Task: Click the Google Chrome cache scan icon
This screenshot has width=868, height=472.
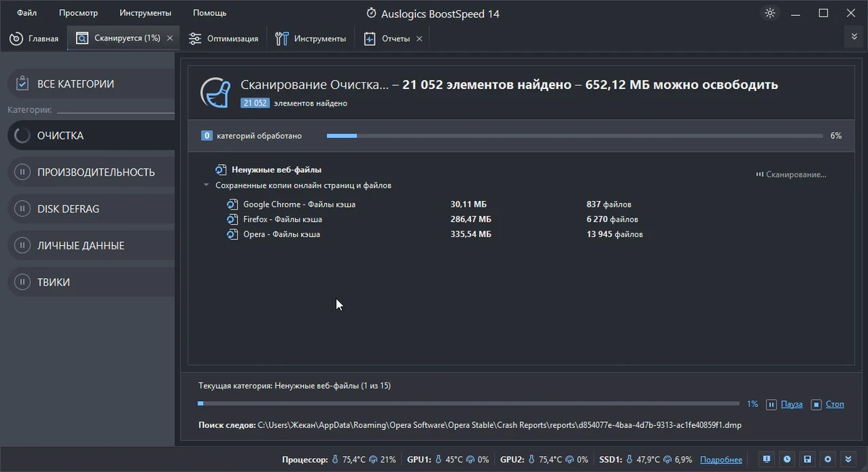Action: pos(231,205)
